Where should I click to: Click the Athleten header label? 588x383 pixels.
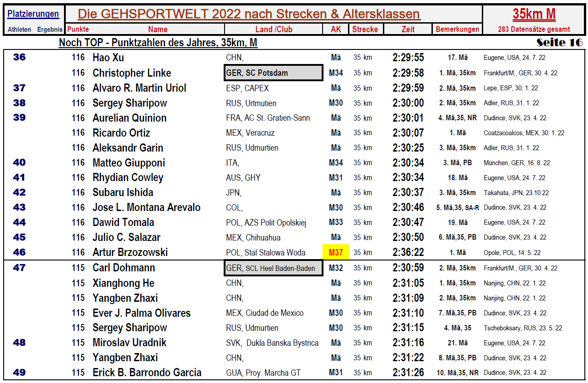click(x=20, y=29)
